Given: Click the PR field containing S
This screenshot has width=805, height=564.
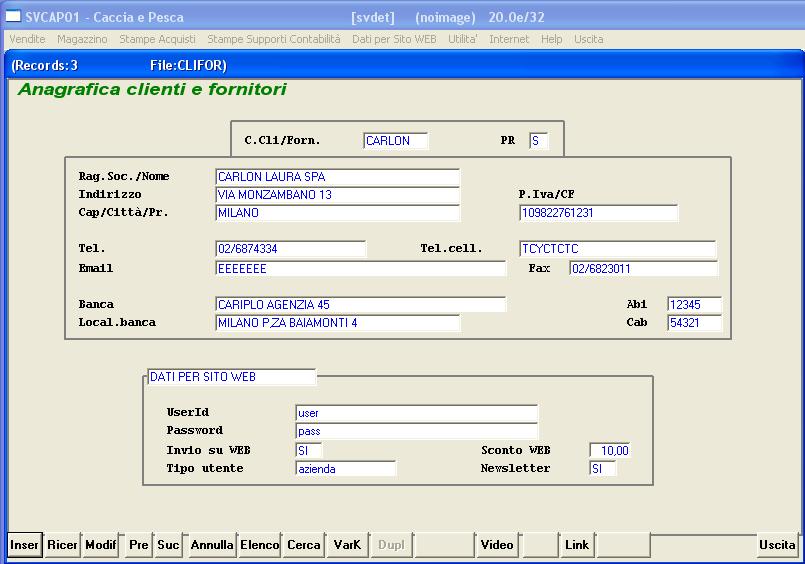Looking at the screenshot, I should coord(539,141).
